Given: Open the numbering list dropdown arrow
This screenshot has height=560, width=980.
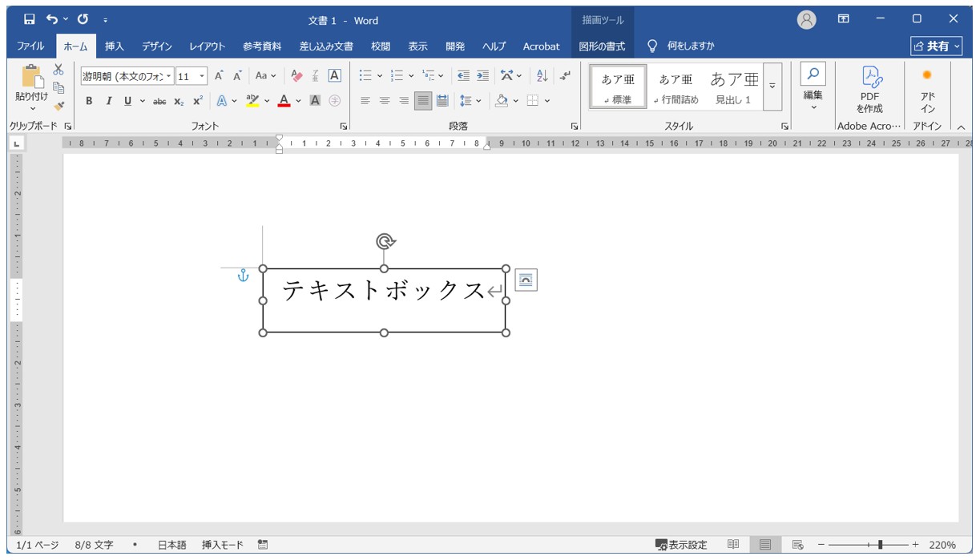Looking at the screenshot, I should click(411, 75).
